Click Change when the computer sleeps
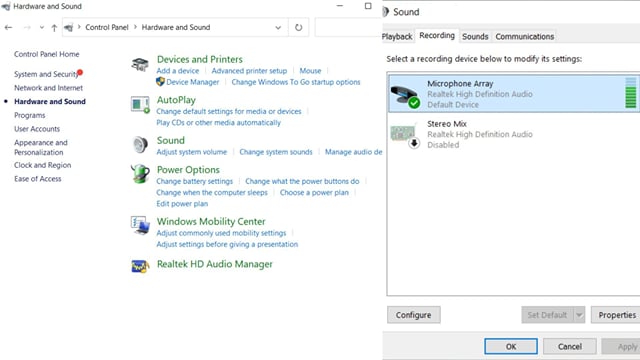The image size is (640, 360). [x=212, y=192]
